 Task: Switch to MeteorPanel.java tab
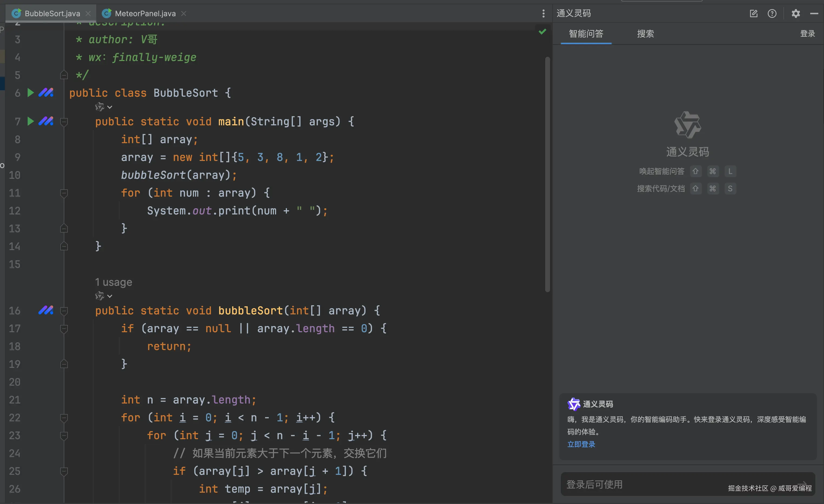click(145, 14)
